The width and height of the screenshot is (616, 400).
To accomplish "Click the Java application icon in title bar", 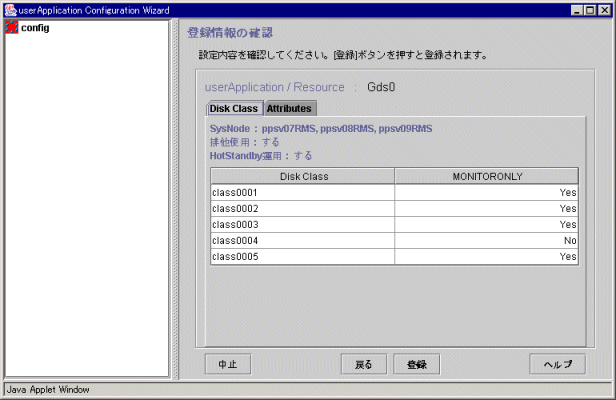I will coord(10,9).
